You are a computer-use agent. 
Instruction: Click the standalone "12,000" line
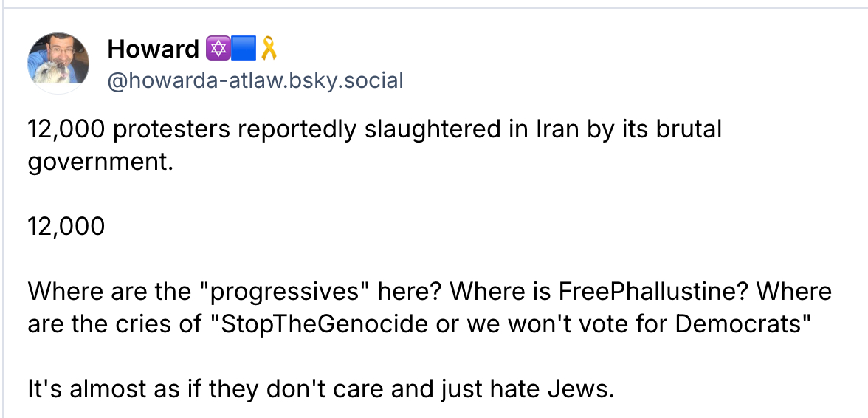click(x=66, y=226)
